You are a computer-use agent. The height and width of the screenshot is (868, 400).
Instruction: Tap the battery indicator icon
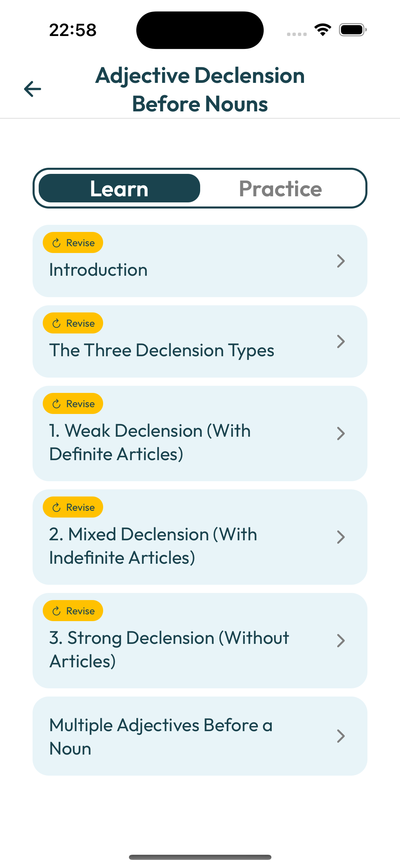tap(353, 30)
